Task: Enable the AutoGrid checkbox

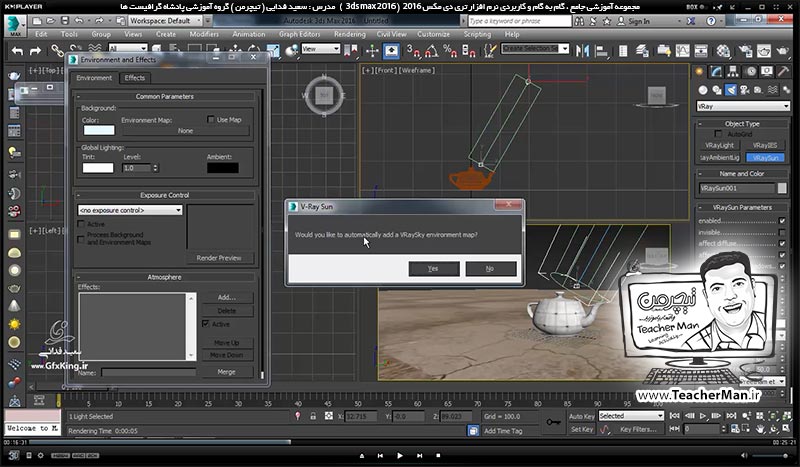Action: (718, 134)
